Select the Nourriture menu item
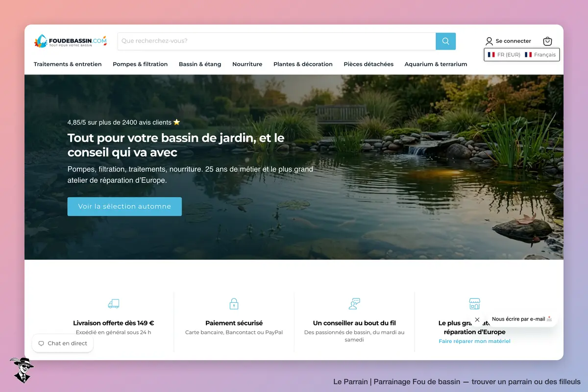This screenshot has height=392, width=588. click(x=247, y=64)
